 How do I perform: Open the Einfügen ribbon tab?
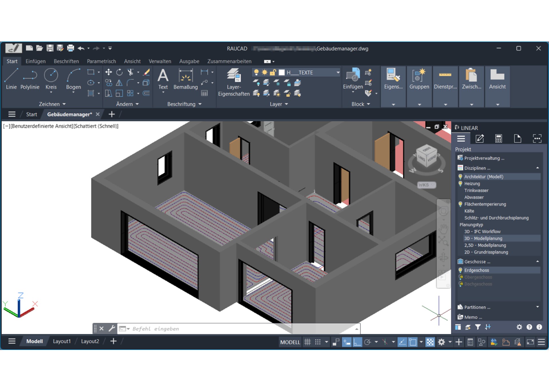pos(35,61)
